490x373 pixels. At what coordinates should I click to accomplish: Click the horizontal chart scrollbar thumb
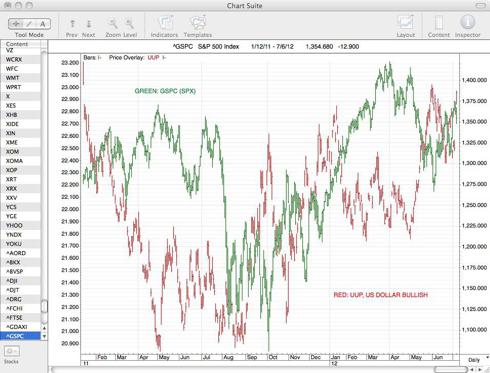[x=449, y=369]
